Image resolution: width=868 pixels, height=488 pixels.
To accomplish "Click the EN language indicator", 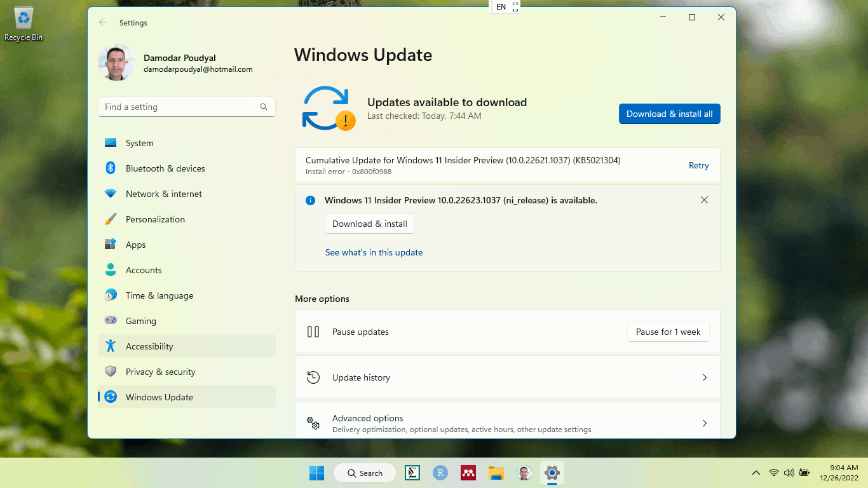I will pos(501,7).
